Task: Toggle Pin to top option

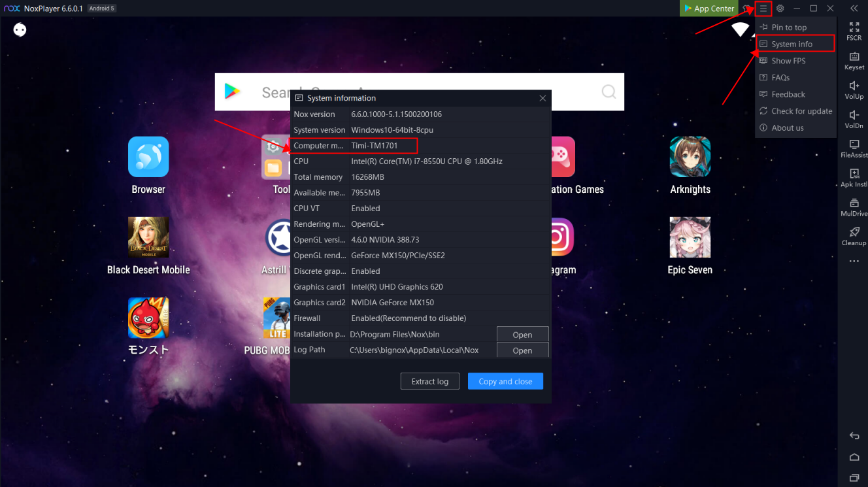Action: tap(789, 27)
